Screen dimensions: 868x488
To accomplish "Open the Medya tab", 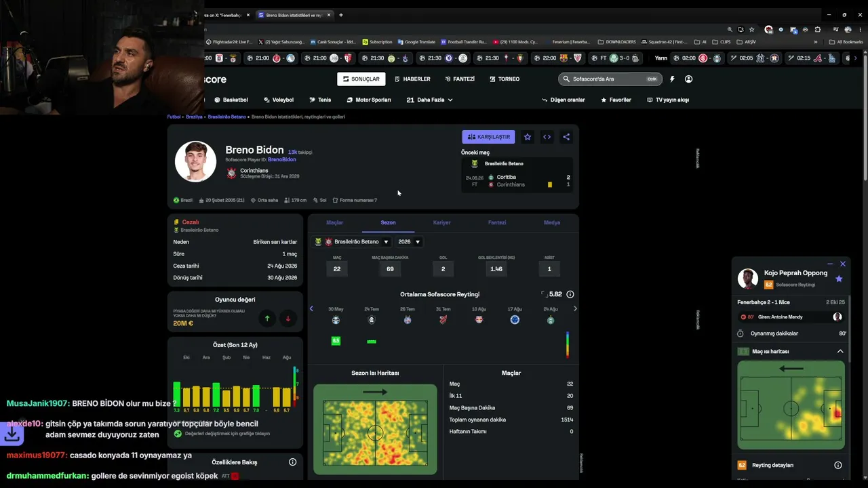I will tap(551, 222).
